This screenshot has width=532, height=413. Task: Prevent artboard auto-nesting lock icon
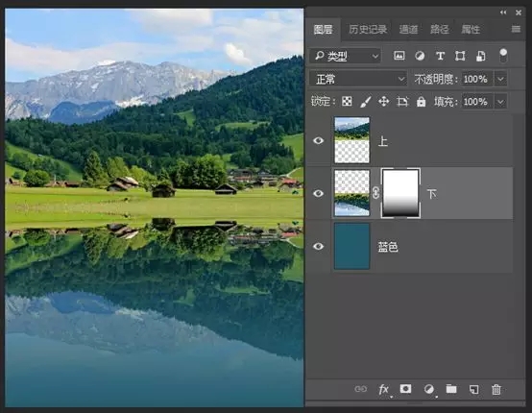[402, 102]
